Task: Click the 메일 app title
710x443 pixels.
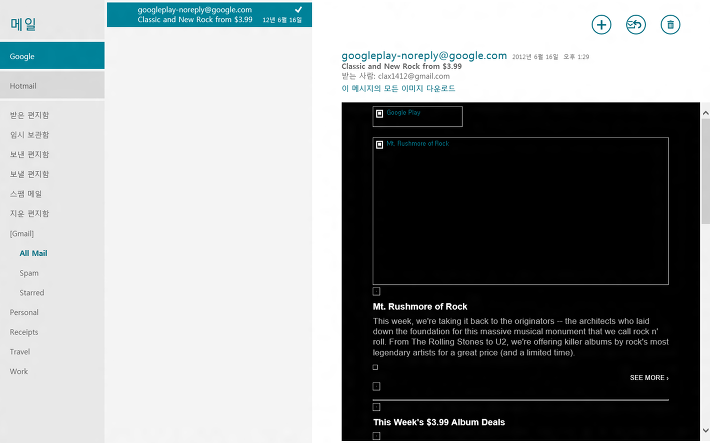Action: pos(23,24)
